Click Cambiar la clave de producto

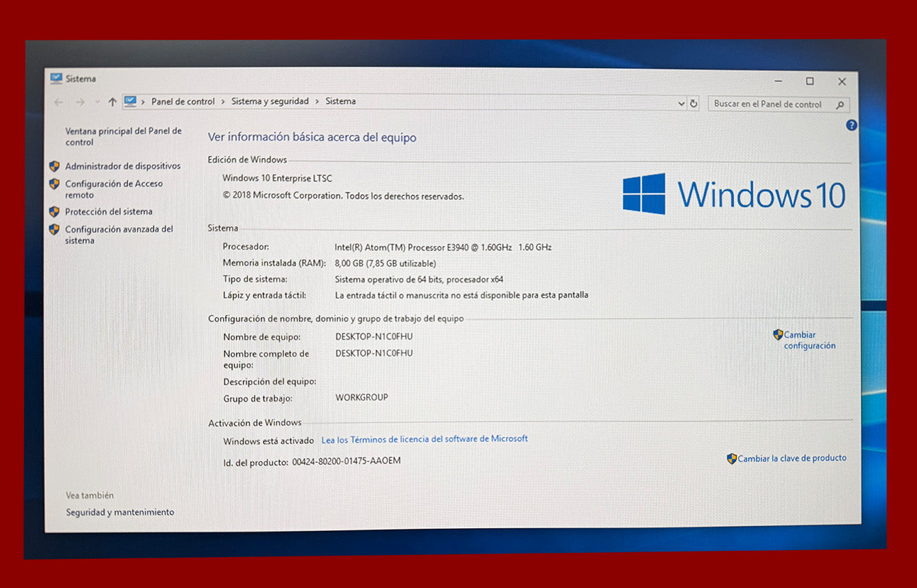click(x=792, y=458)
